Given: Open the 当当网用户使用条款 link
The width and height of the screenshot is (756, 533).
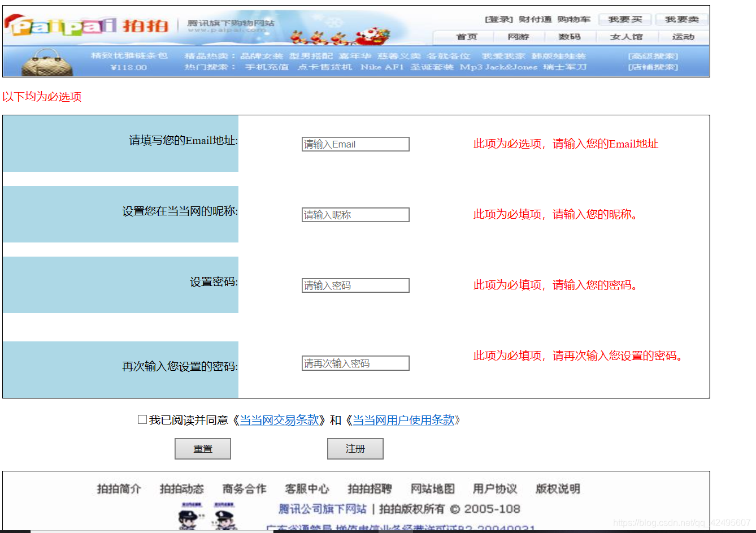Looking at the screenshot, I should (405, 420).
